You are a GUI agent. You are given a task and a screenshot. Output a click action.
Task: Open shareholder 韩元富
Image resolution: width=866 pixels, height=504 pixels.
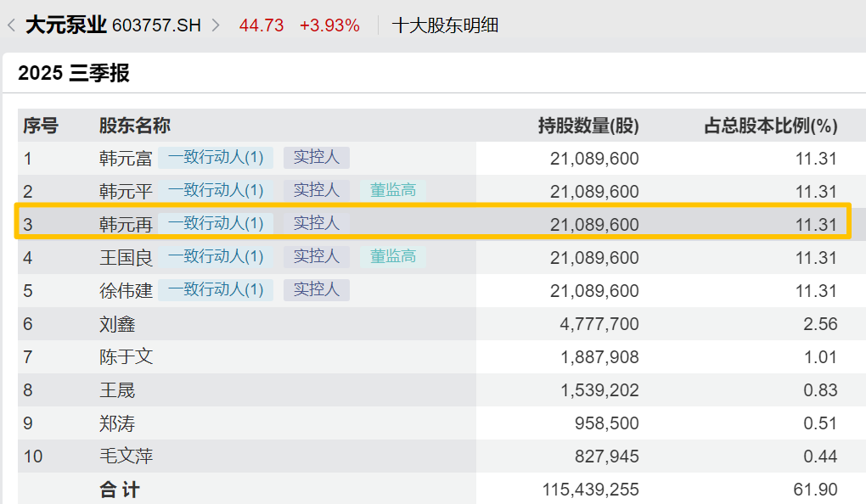126,159
